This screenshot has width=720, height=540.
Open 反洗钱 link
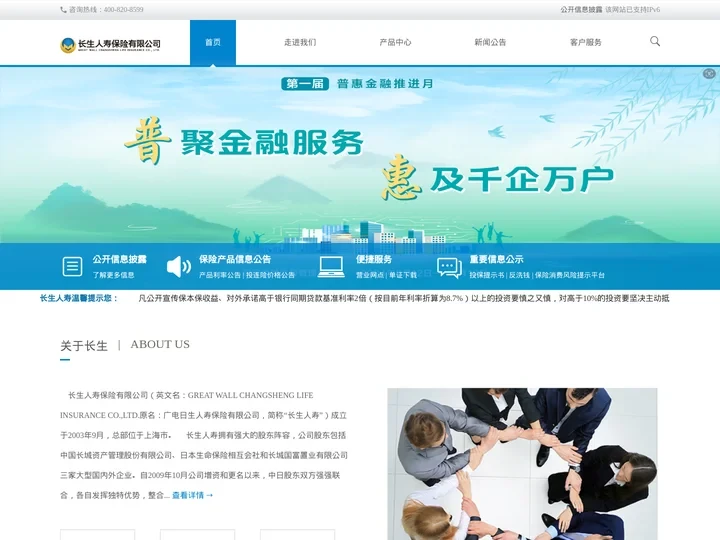pos(519,275)
